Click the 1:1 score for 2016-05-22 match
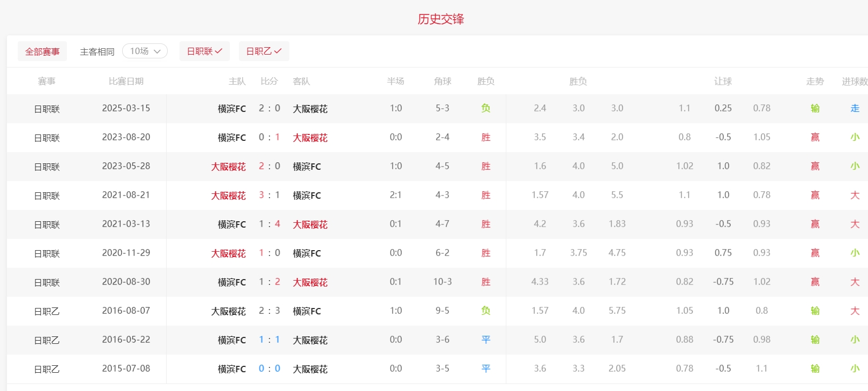Image resolution: width=868 pixels, height=391 pixels. pos(269,340)
